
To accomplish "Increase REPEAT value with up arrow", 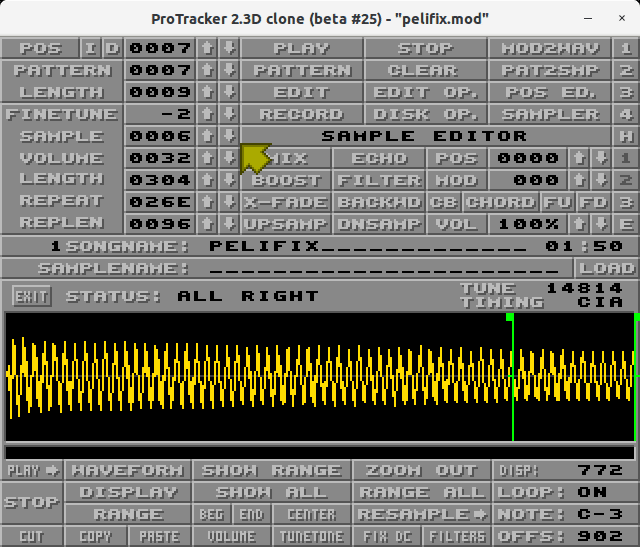I will click(207, 202).
